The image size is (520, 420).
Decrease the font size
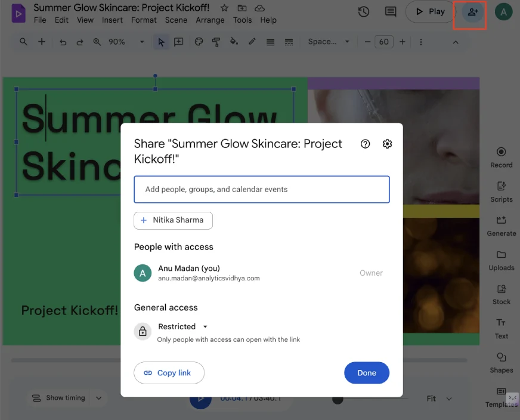367,42
